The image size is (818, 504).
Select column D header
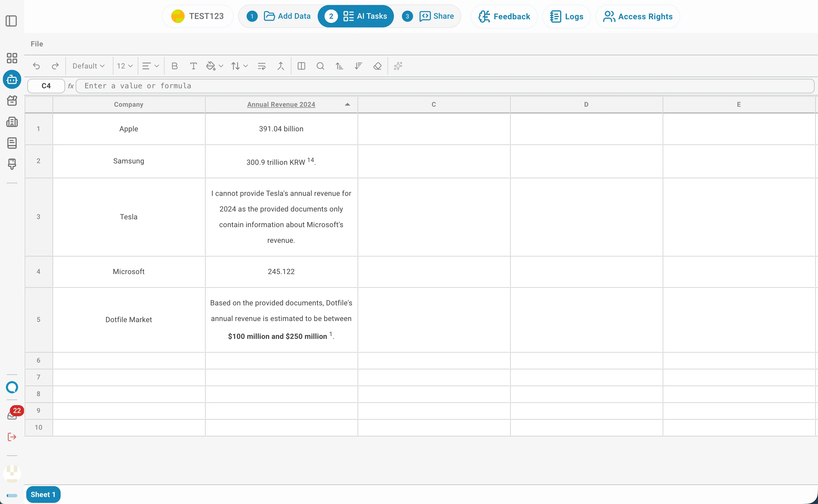pos(586,104)
